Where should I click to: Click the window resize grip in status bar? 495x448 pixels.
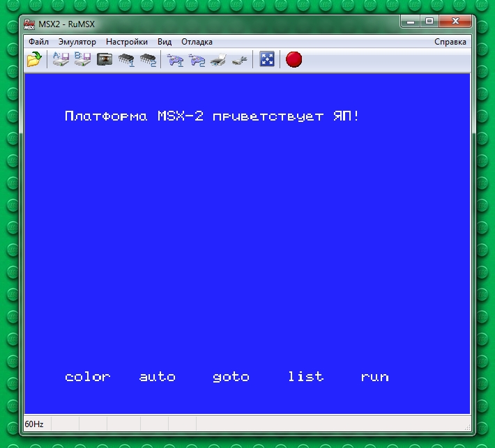468,427
